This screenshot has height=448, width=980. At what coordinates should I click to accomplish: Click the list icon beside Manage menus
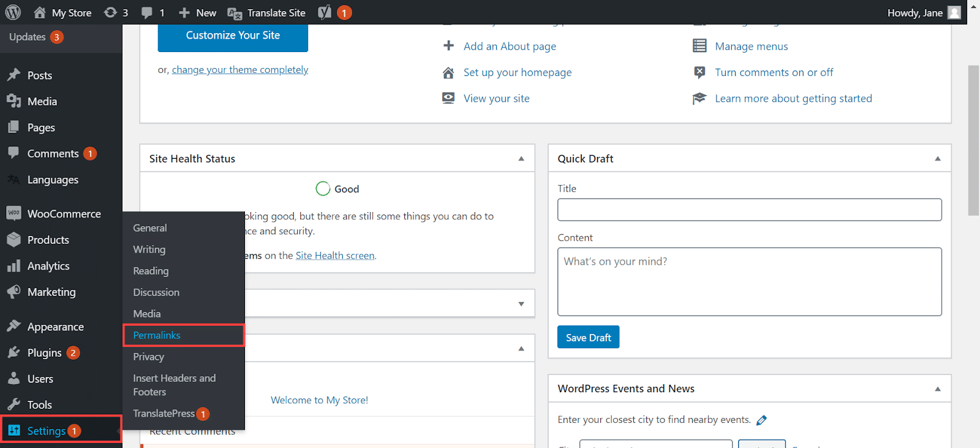699,46
